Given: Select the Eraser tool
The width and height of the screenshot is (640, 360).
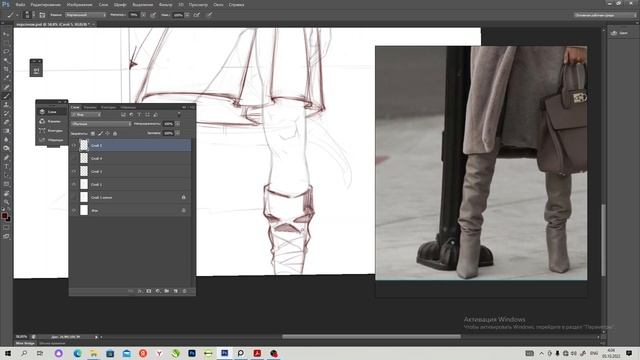Looking at the screenshot, I should pyautogui.click(x=6, y=122).
